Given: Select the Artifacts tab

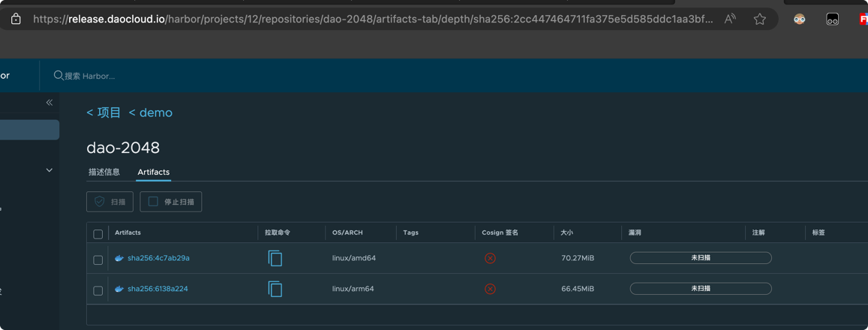Looking at the screenshot, I should (153, 172).
